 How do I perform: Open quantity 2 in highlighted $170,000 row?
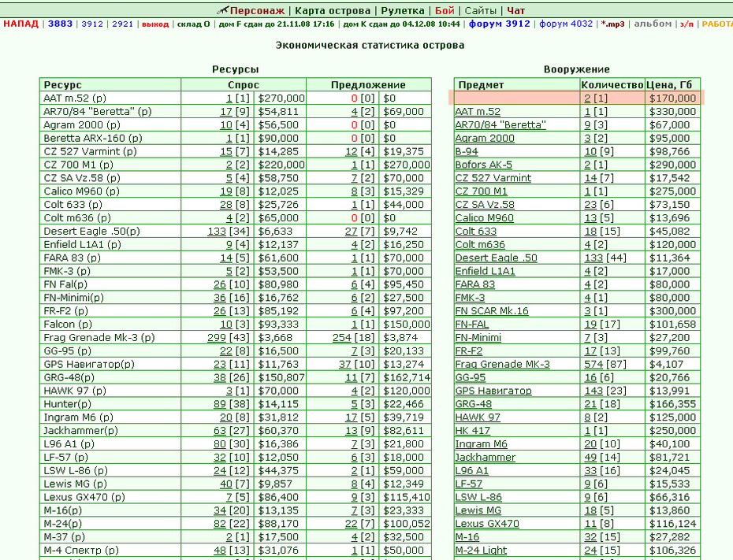click(x=587, y=98)
